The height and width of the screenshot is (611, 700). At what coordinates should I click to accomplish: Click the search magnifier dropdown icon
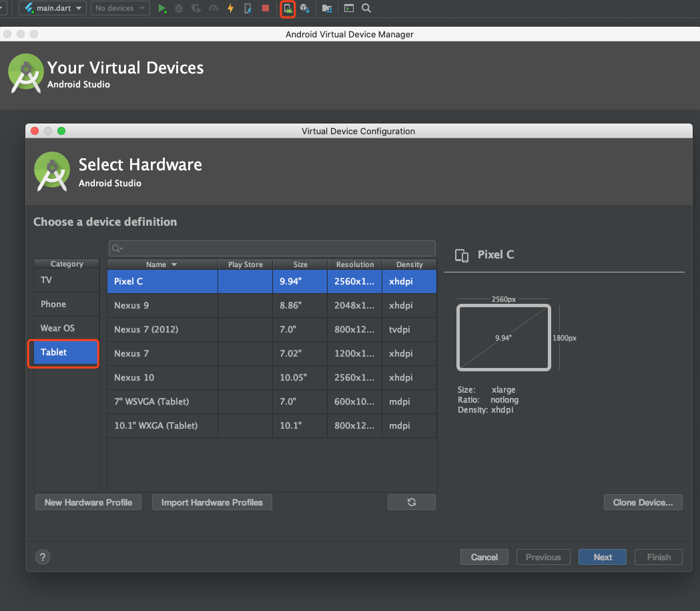click(x=117, y=248)
